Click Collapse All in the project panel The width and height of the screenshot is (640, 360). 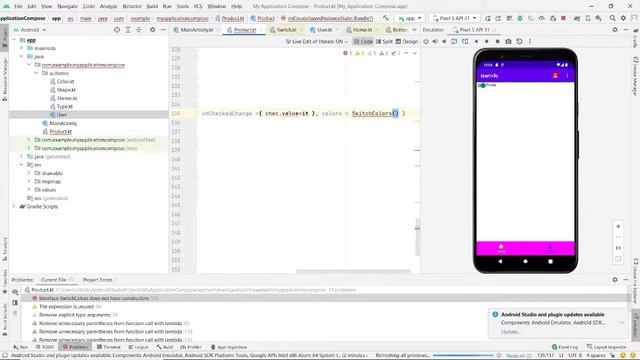coord(139,30)
